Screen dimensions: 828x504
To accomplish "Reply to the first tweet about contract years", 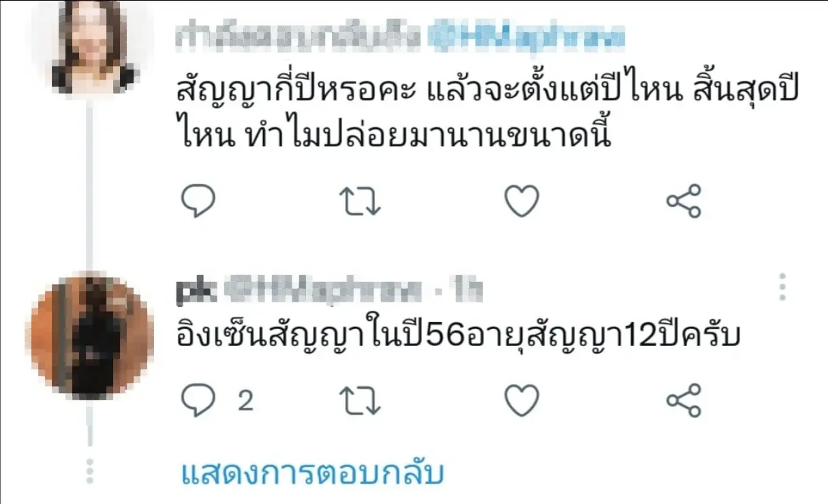I will pos(198,201).
